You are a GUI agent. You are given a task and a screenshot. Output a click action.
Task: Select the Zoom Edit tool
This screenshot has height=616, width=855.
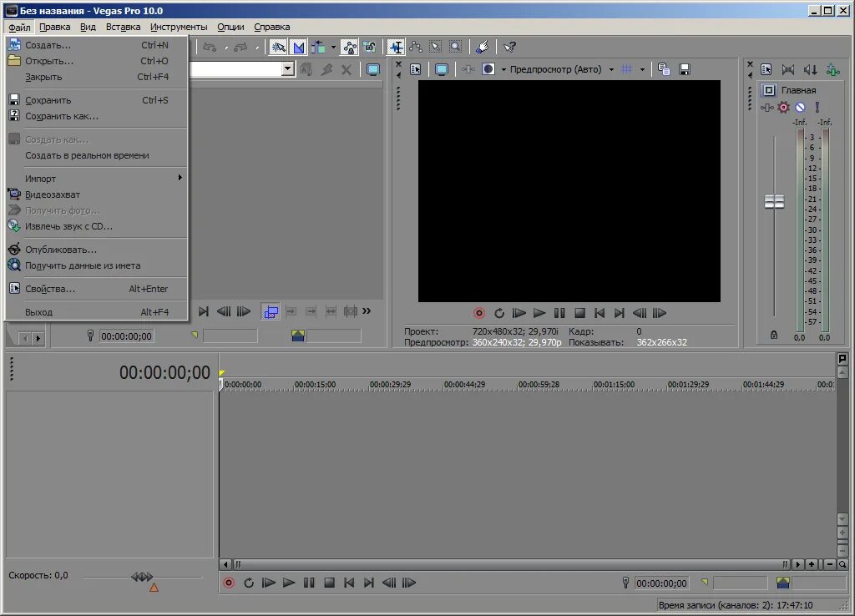455,48
